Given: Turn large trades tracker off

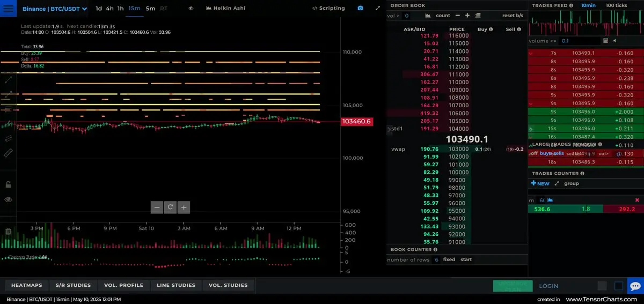Looking at the screenshot, I should (533, 153).
